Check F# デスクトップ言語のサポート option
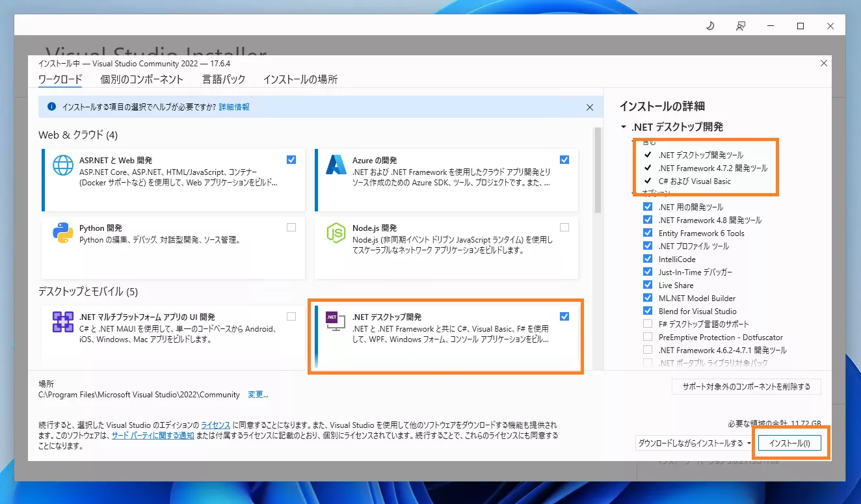 coord(647,324)
